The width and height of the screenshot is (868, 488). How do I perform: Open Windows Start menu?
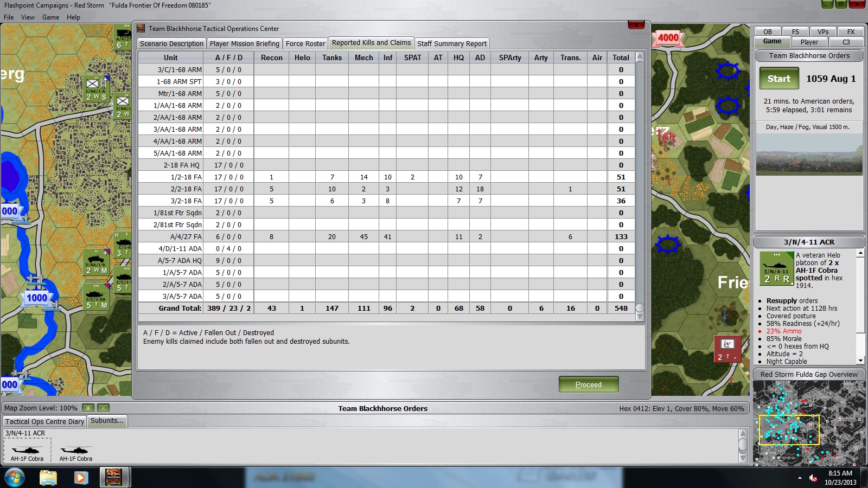[x=15, y=478]
